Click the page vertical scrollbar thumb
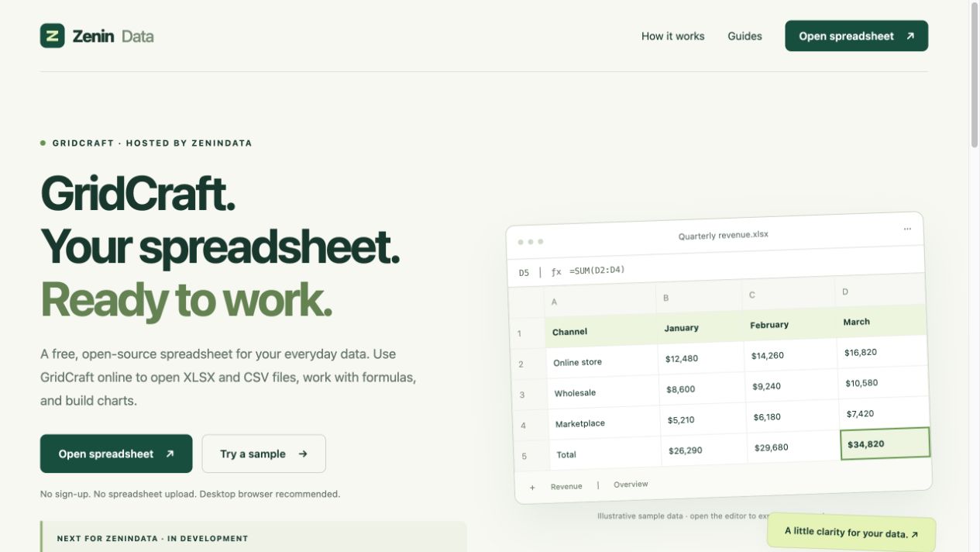The width and height of the screenshot is (980, 552). coord(975,74)
